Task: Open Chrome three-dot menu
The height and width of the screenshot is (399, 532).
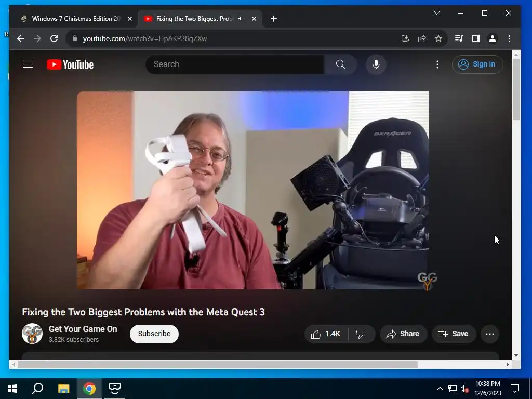Action: point(509,38)
